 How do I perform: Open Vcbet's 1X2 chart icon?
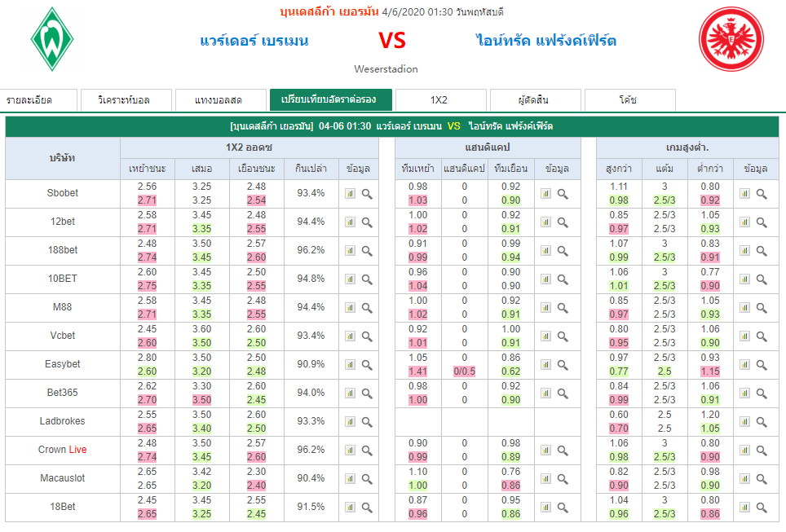point(350,336)
